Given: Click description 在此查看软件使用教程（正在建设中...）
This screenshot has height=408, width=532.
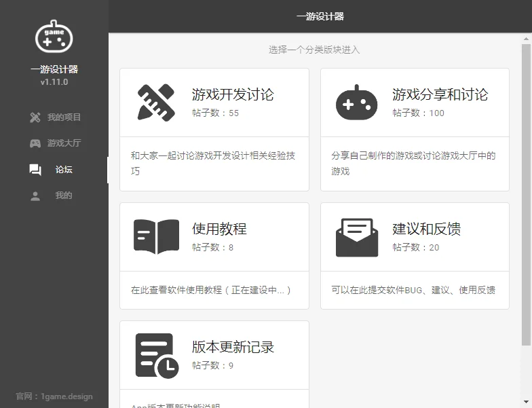Looking at the screenshot, I should 210,291.
